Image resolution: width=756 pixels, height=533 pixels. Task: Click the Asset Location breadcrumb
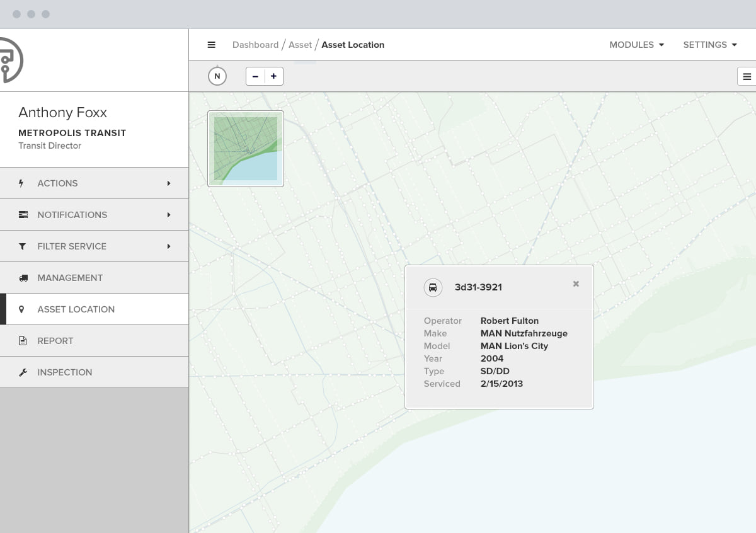[x=353, y=45]
